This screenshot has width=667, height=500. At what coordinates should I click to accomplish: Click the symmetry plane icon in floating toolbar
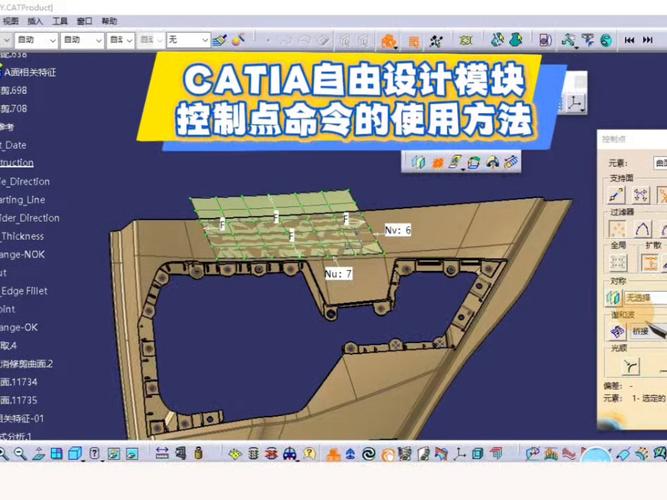pos(418,162)
